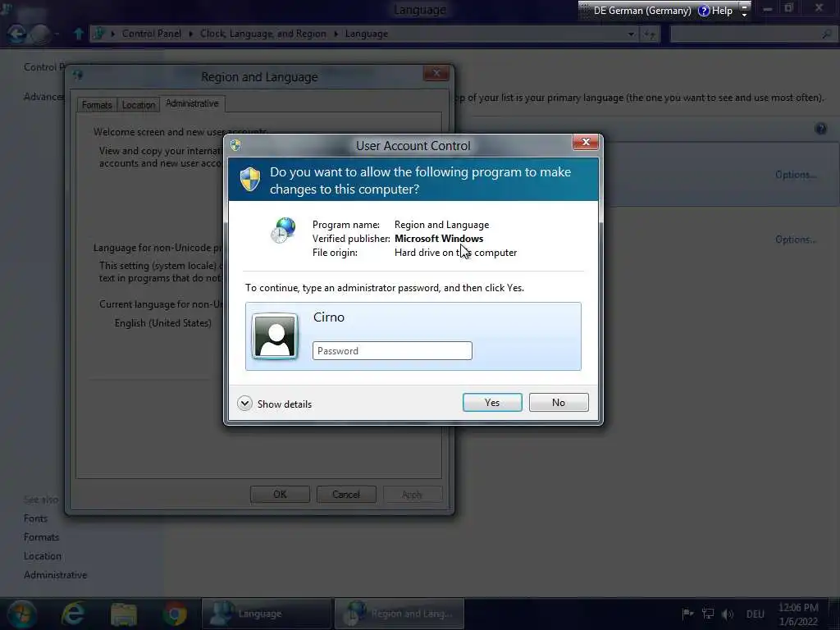Click the No button in User Account Control
840x630 pixels.
pos(558,402)
